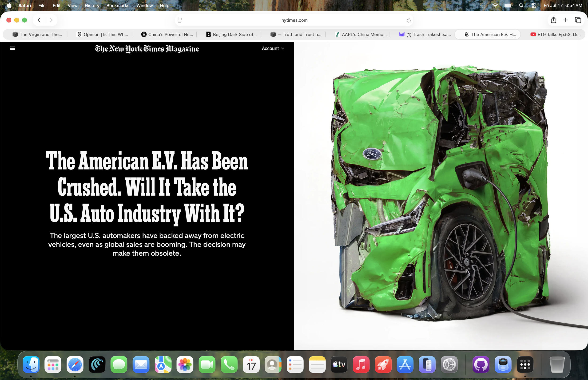The height and width of the screenshot is (380, 588).
Task: Switch to 'ET9 Talks Ep.53' YouTube tab
Action: (555, 35)
